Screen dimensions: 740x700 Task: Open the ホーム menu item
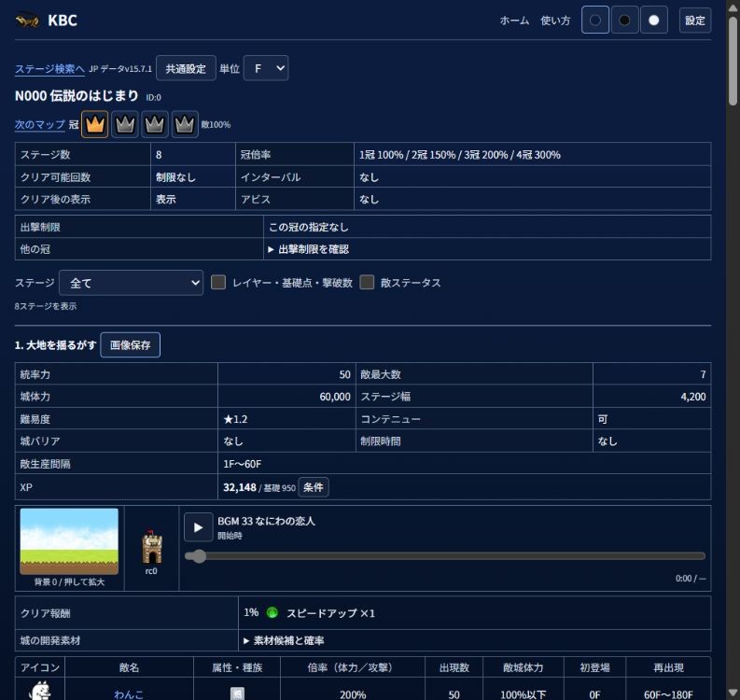(514, 21)
